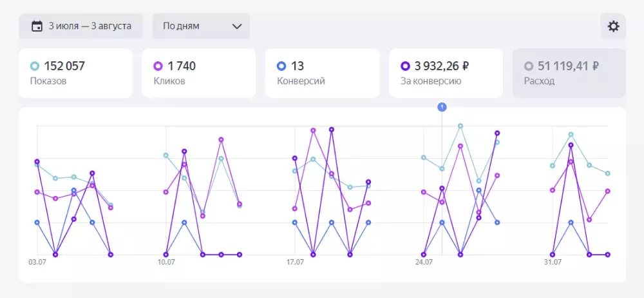644x298 pixels.
Task: Click the blue circle icon beside 13
Action: coord(281,66)
